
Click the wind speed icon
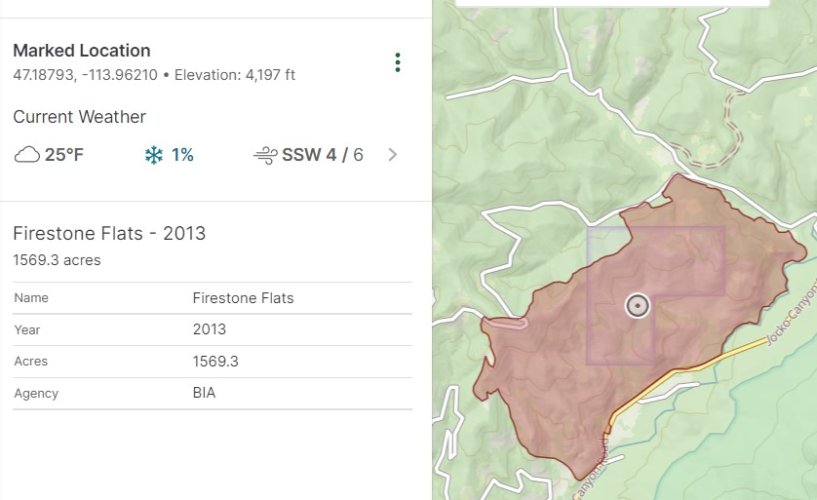point(265,155)
